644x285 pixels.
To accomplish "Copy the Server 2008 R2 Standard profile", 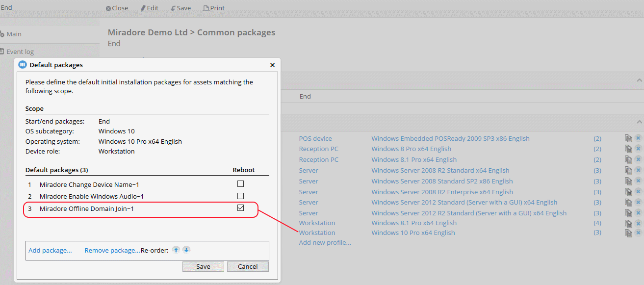I will pos(628,171).
